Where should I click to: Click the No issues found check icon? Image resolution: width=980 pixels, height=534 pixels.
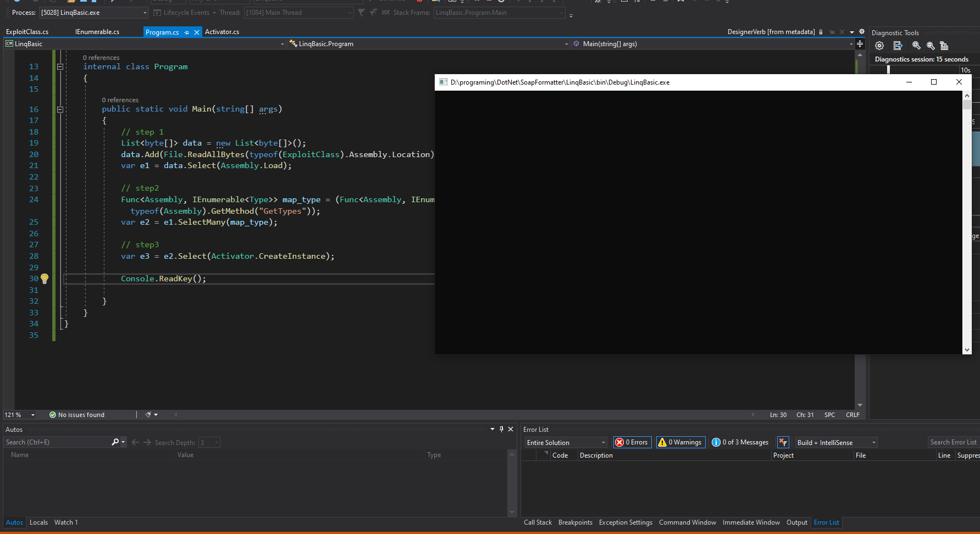click(x=53, y=415)
